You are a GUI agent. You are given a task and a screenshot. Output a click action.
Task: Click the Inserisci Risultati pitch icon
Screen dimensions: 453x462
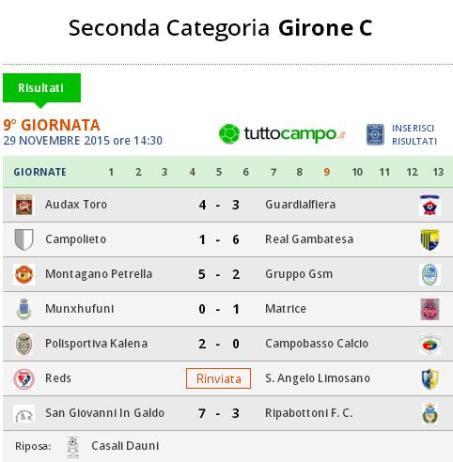[375, 134]
